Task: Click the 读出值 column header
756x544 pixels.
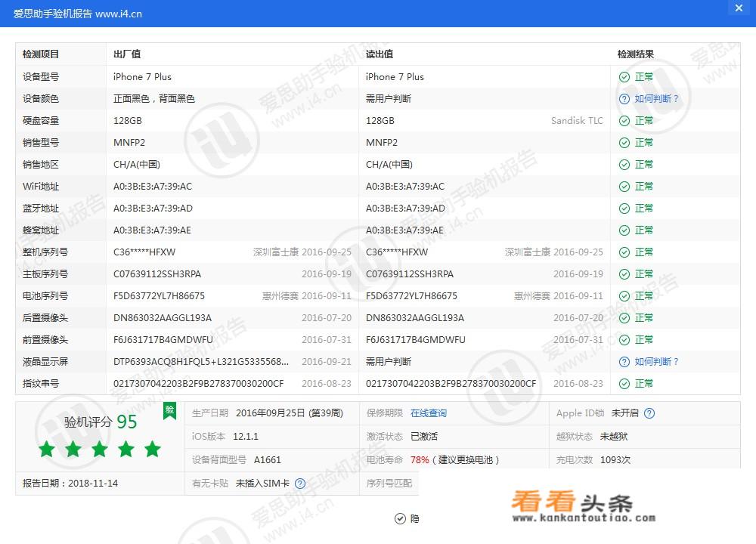Action: 380,54
